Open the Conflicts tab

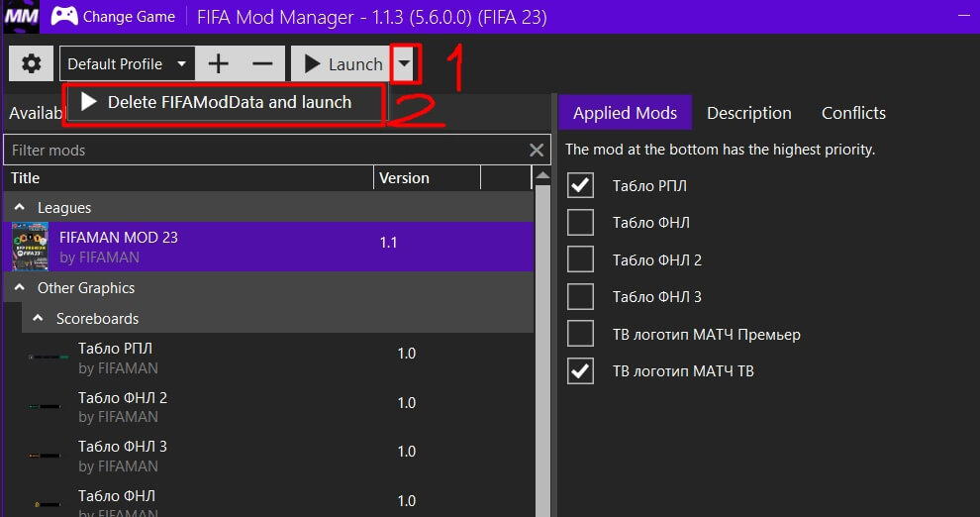(853, 113)
